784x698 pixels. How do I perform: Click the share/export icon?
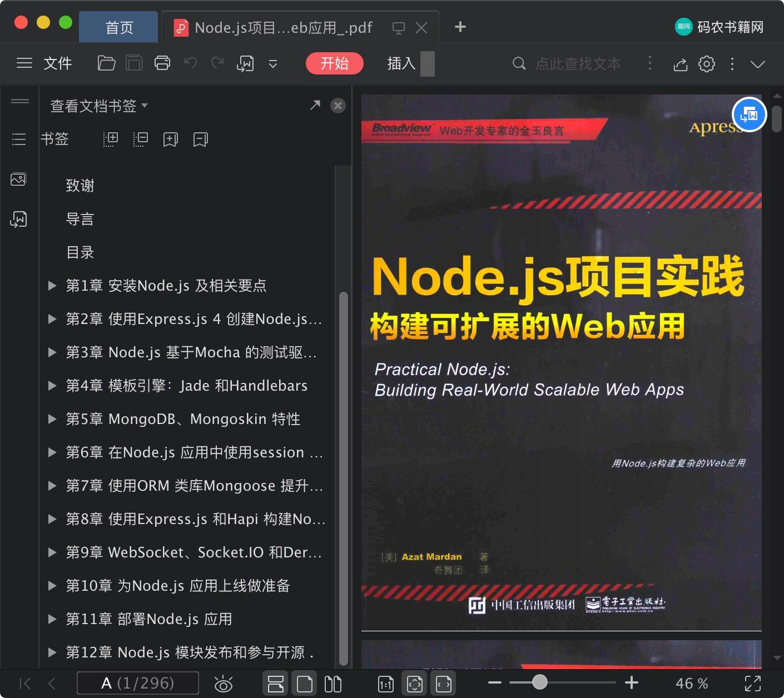click(x=681, y=64)
